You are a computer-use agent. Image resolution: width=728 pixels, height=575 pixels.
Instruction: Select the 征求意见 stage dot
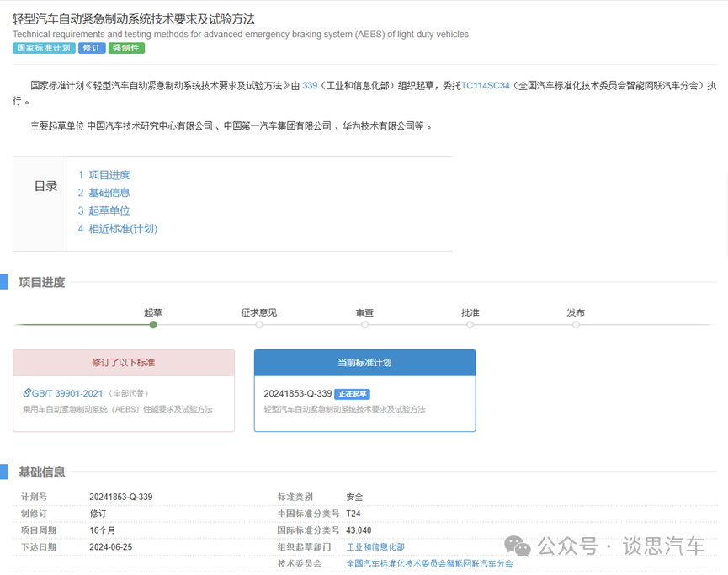(x=259, y=324)
